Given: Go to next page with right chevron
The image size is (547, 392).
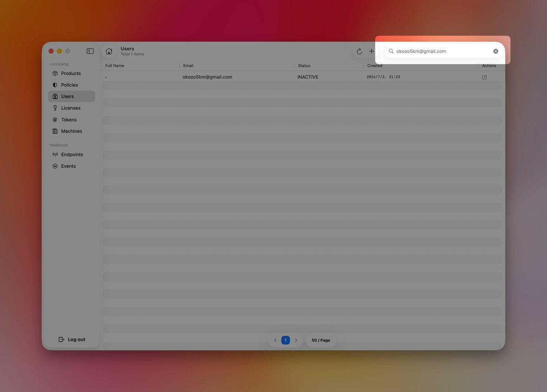Looking at the screenshot, I should tap(296, 340).
